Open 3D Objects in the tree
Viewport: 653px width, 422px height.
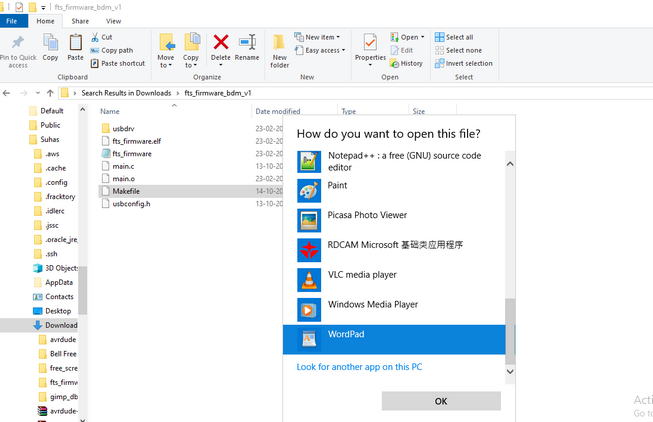pyautogui.click(x=55, y=268)
